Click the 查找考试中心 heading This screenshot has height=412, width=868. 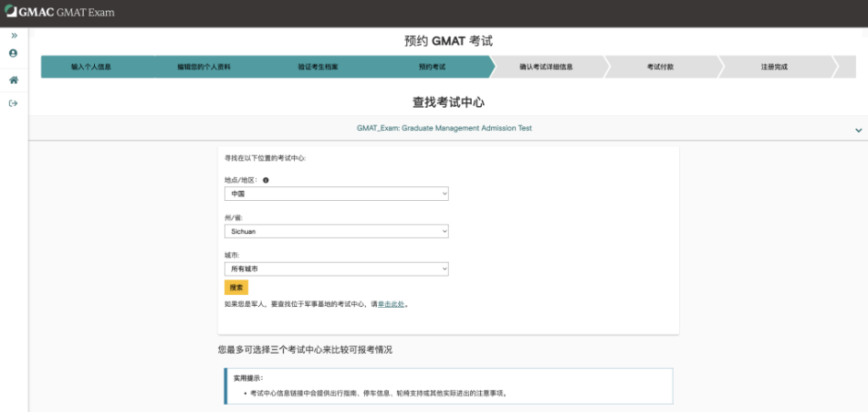(449, 102)
